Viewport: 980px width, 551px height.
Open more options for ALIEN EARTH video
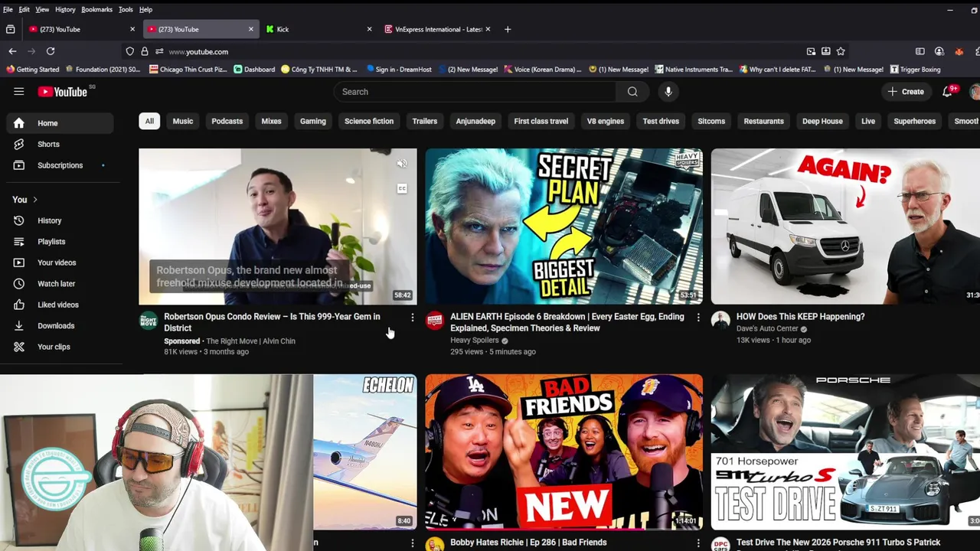point(697,317)
